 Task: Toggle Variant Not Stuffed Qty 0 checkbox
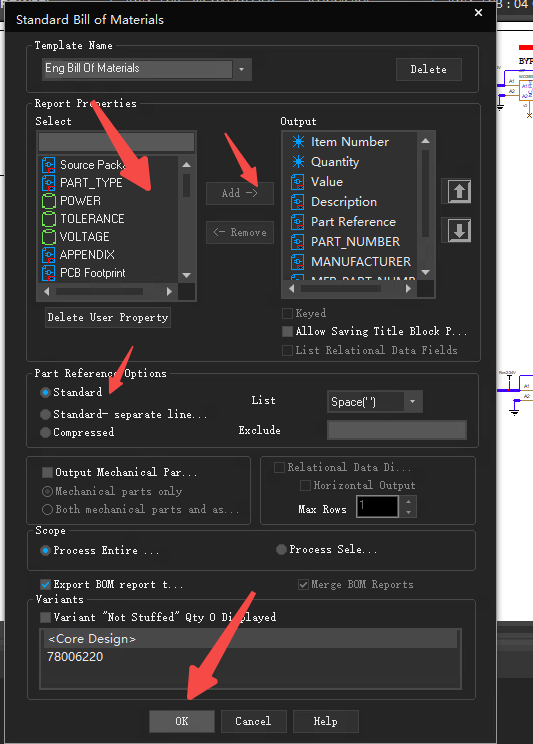tap(46, 617)
